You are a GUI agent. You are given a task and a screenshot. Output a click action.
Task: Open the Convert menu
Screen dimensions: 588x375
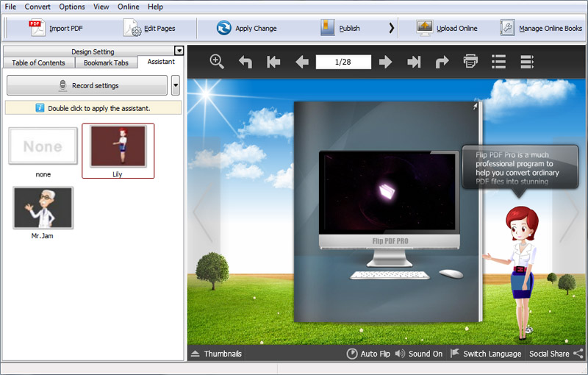pyautogui.click(x=37, y=7)
